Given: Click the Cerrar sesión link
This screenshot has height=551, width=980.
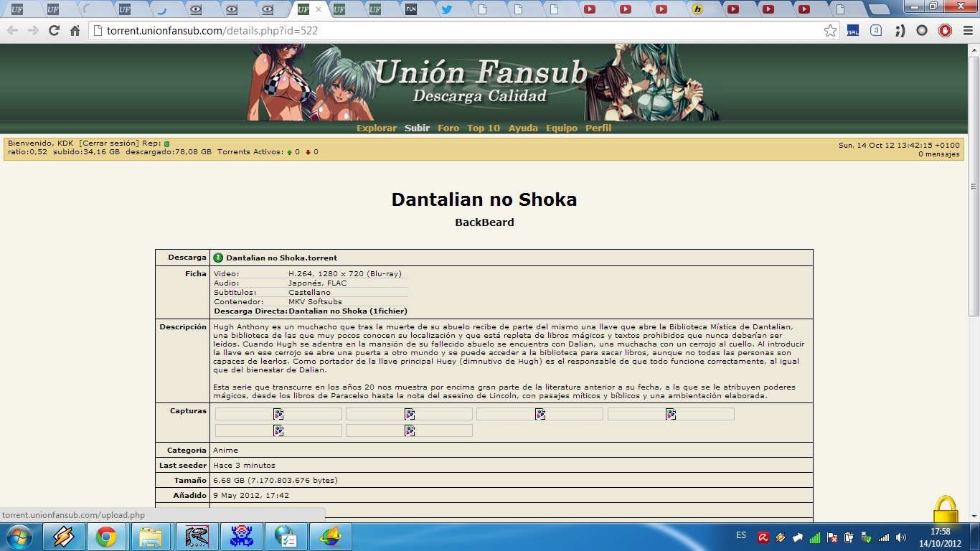Looking at the screenshot, I should click(x=109, y=143).
